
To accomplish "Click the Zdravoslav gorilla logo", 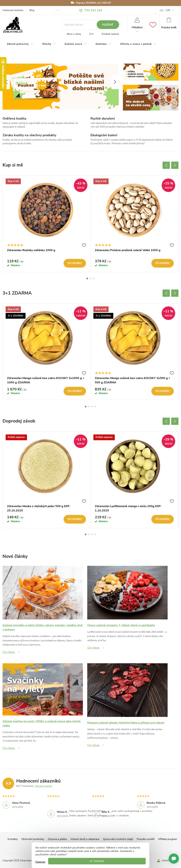I will [13, 25].
